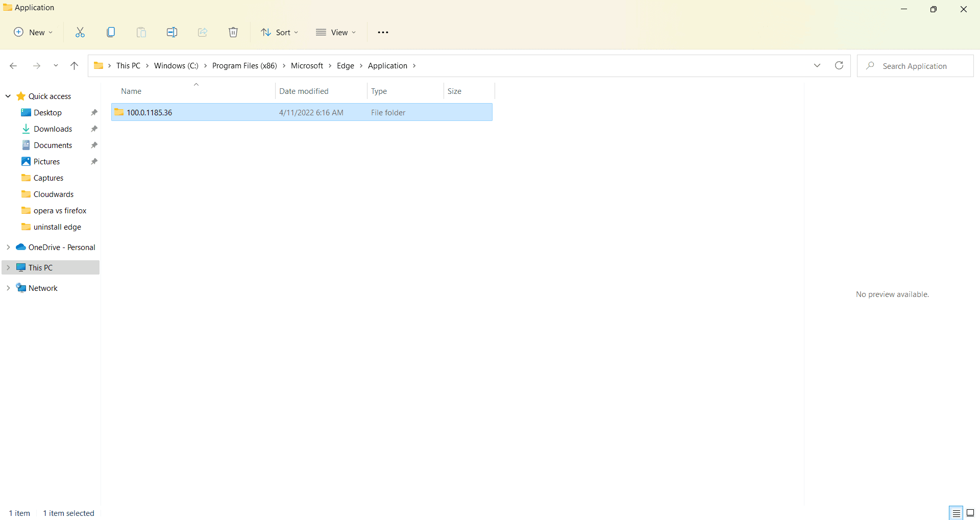Open the View menu

[x=336, y=32]
